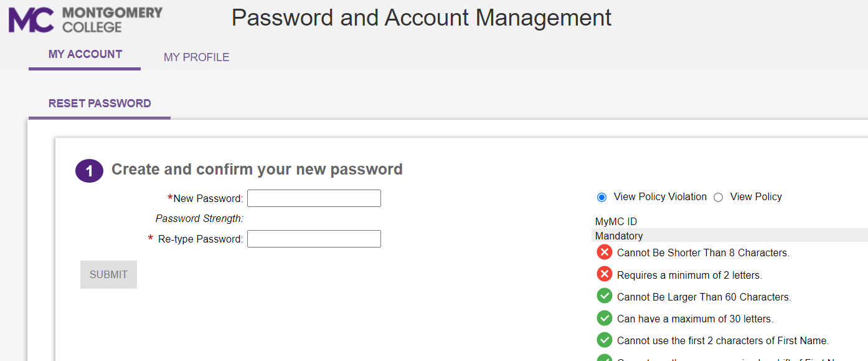Screen dimensions: 868x361
Task: Click green check beside 'maximum of 30 letters'
Action: [605, 317]
